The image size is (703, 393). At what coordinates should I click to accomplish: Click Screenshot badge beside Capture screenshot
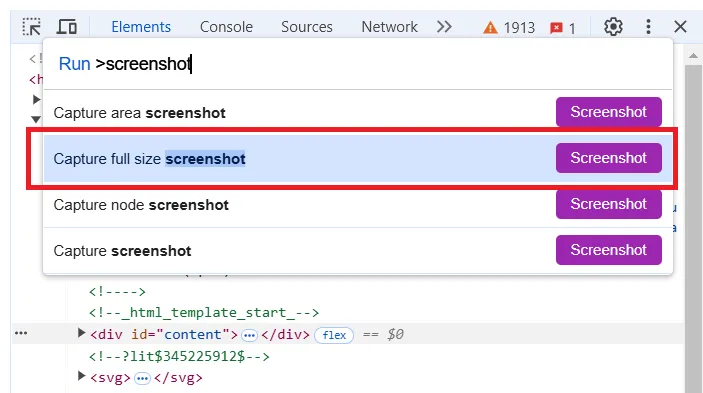608,250
